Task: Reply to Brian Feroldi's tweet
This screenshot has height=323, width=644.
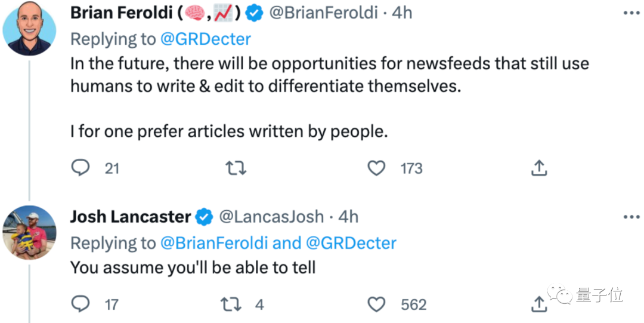Action: point(80,168)
